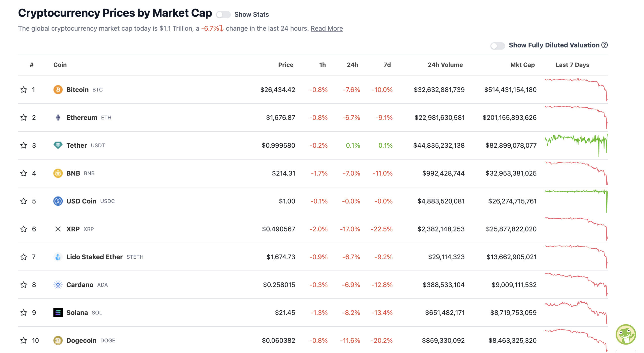The width and height of the screenshot is (644, 353).
Task: Open Solana's 7-day sparkline chart
Action: point(576,313)
